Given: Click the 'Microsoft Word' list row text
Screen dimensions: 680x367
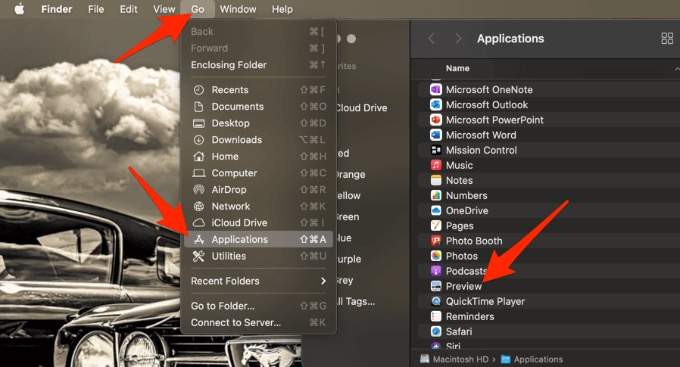Looking at the screenshot, I should (x=481, y=135).
